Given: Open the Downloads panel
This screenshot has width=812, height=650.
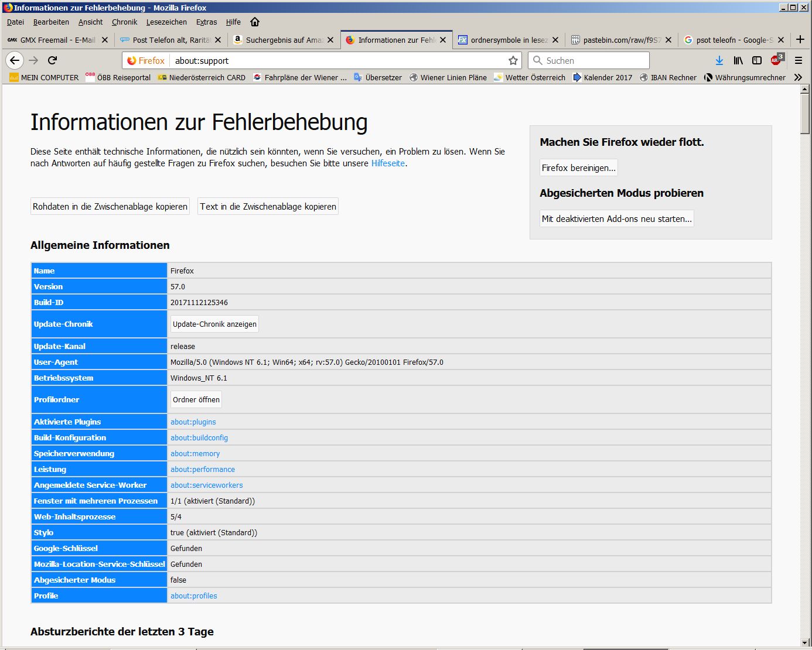Looking at the screenshot, I should tap(719, 60).
